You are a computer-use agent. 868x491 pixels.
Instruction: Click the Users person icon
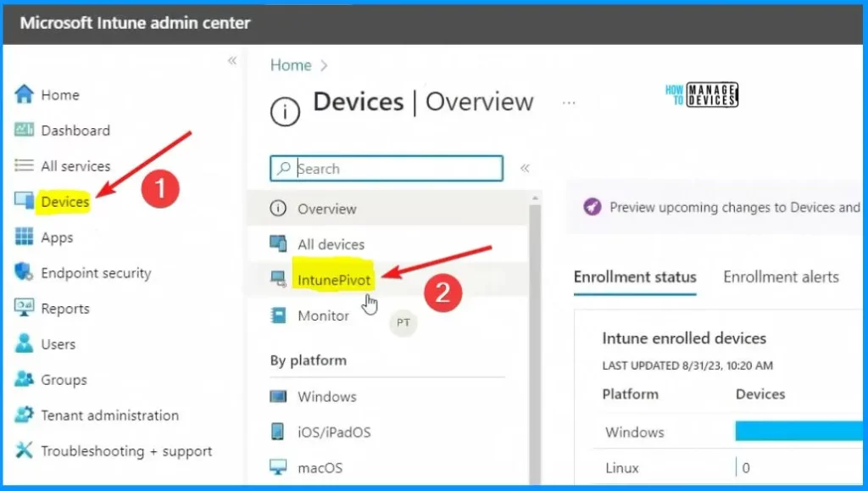click(x=24, y=343)
